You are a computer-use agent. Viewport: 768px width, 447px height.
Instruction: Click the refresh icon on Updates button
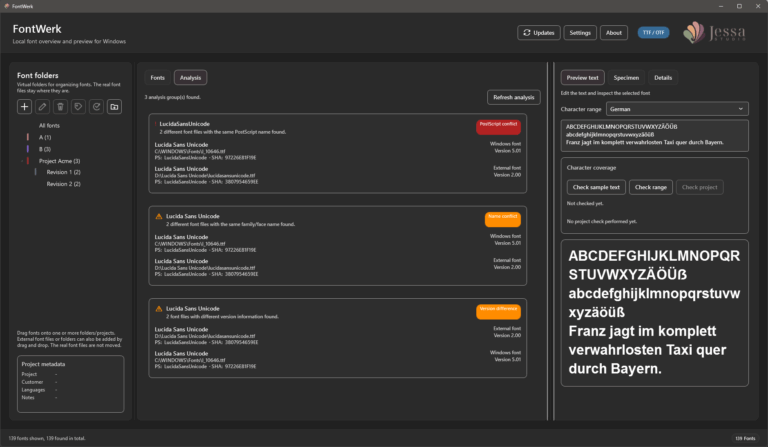[x=527, y=32]
